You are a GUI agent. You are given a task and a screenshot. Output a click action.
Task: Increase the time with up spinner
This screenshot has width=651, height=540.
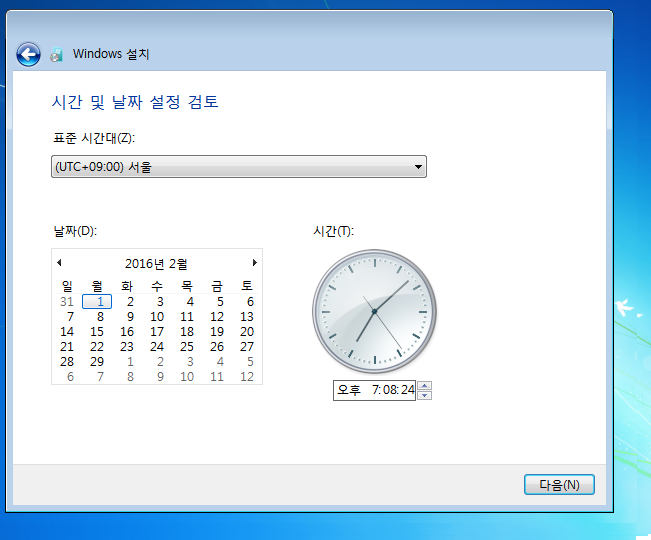pyautogui.click(x=424, y=386)
